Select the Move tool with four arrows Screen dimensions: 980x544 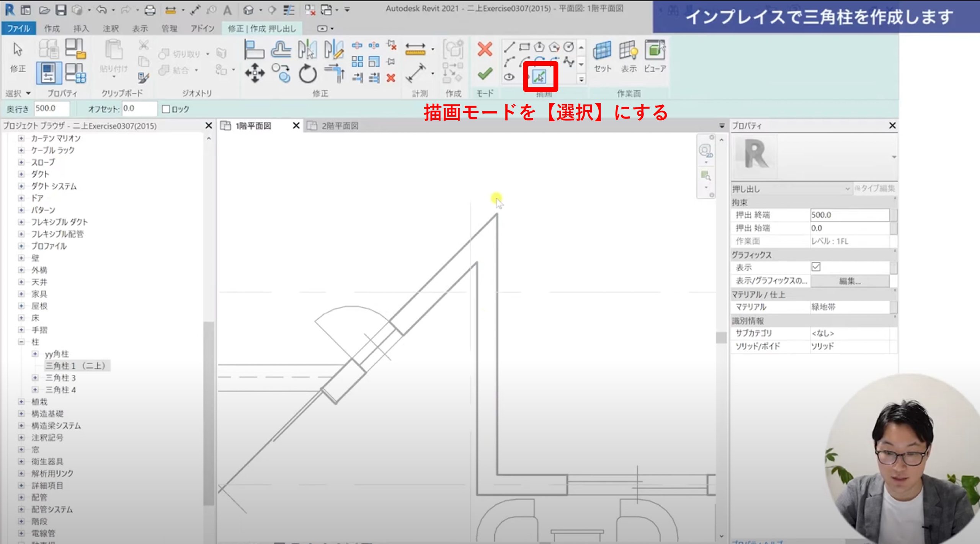[255, 73]
